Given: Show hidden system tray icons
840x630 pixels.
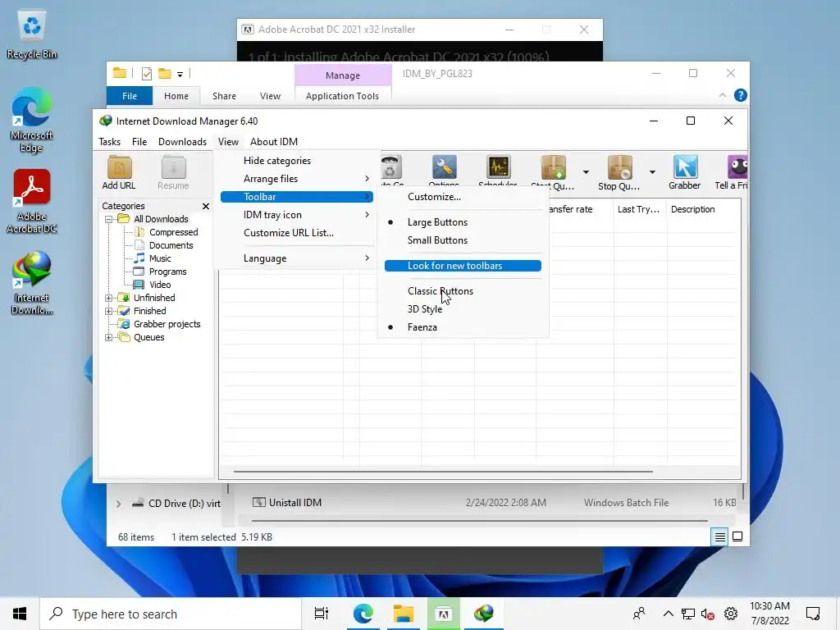Looking at the screenshot, I should 668,614.
